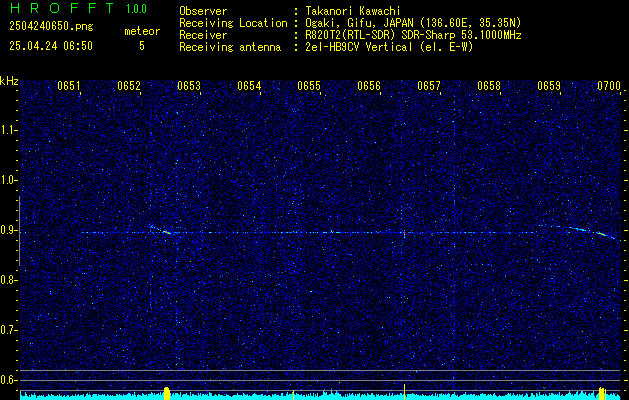Screen dimensions: 629x400
Task: Click 2el-HB9CV Vertical antenna text
Action: (390, 47)
